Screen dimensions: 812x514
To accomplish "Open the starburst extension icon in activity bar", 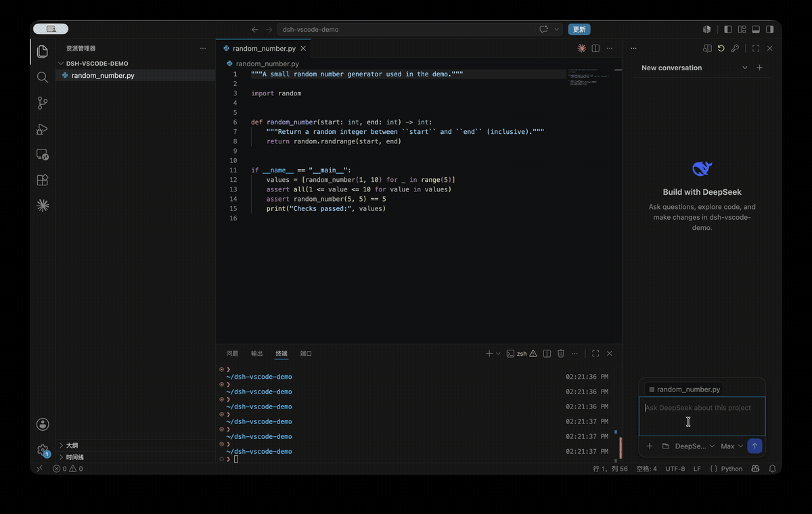I will coord(43,206).
